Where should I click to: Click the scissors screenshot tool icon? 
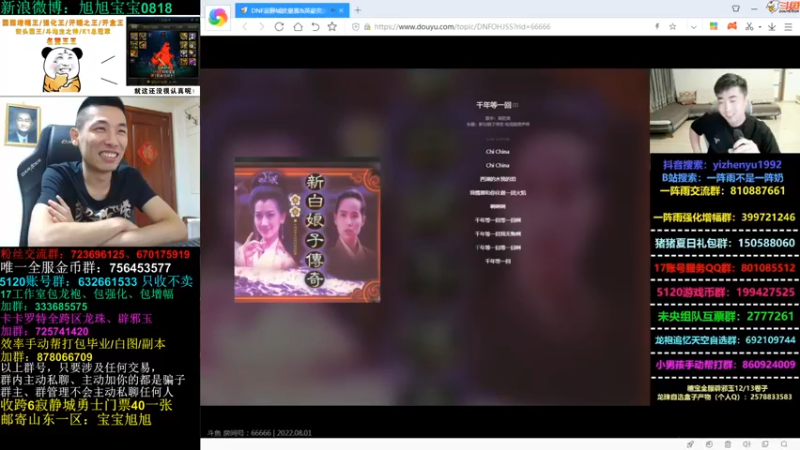749,27
